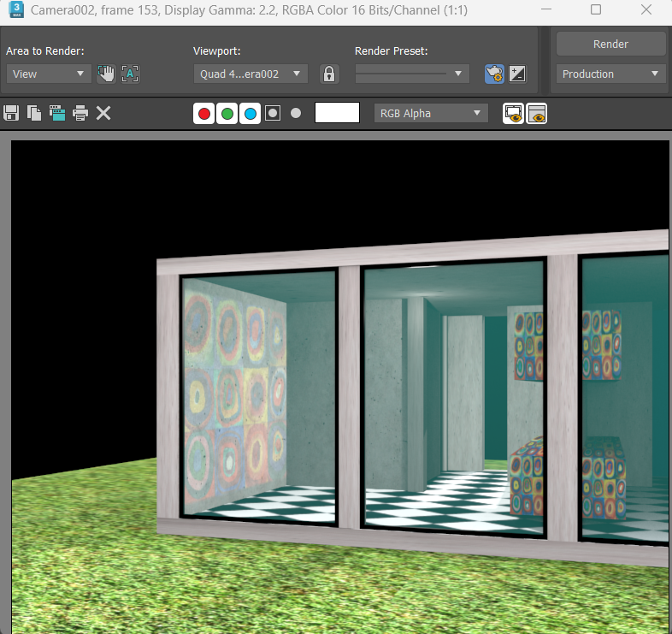Viewport: 672px width, 634px height.
Task: Click the rendered image of the house
Action: (340, 387)
